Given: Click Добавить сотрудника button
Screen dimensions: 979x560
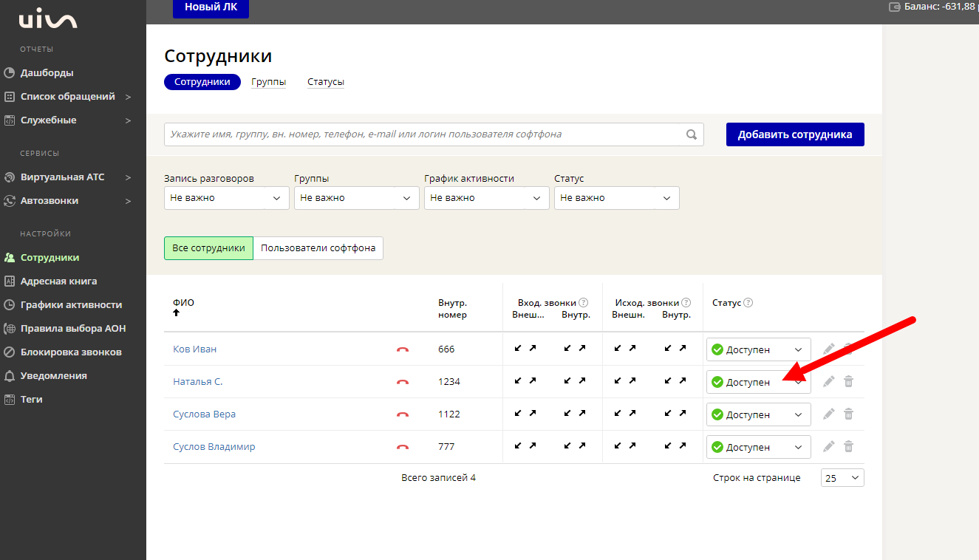Looking at the screenshot, I should click(795, 134).
